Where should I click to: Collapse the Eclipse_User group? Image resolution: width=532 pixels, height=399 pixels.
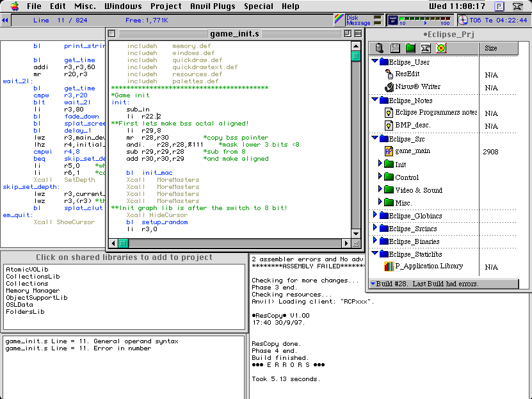375,62
